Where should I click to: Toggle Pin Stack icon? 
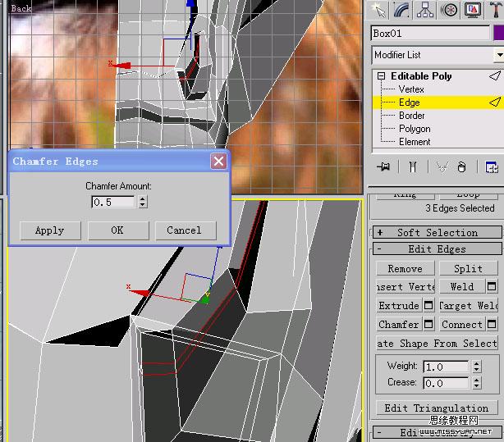click(383, 166)
